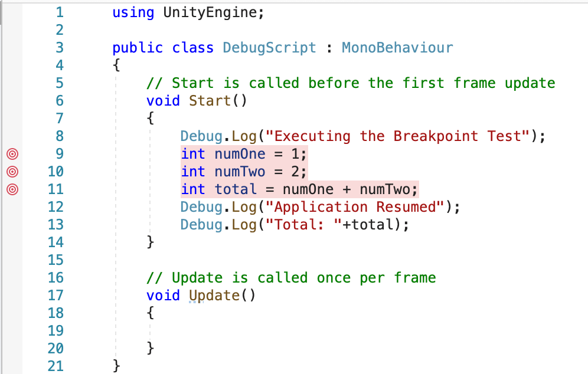Viewport: 588px width, 374px height.
Task: Click the MonoBehaviour type name
Action: [x=397, y=48]
